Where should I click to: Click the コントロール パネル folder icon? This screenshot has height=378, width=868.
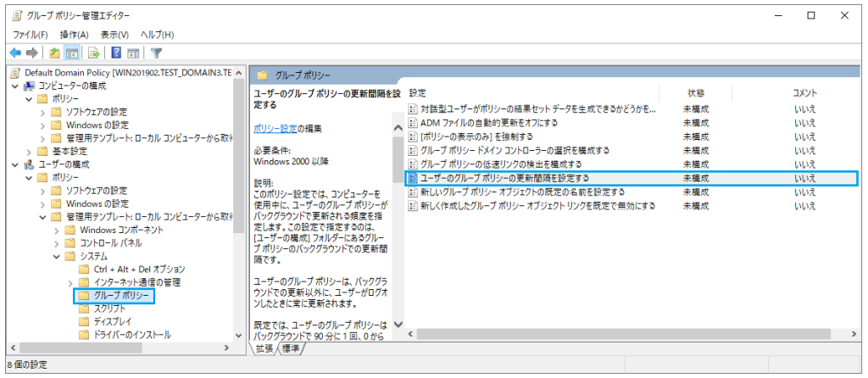(x=70, y=243)
